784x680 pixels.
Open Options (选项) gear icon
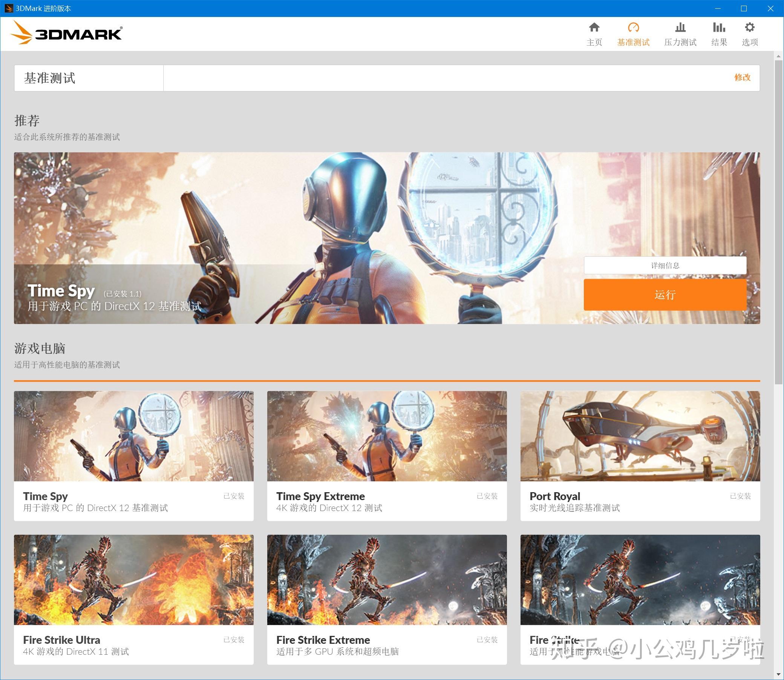[749, 28]
